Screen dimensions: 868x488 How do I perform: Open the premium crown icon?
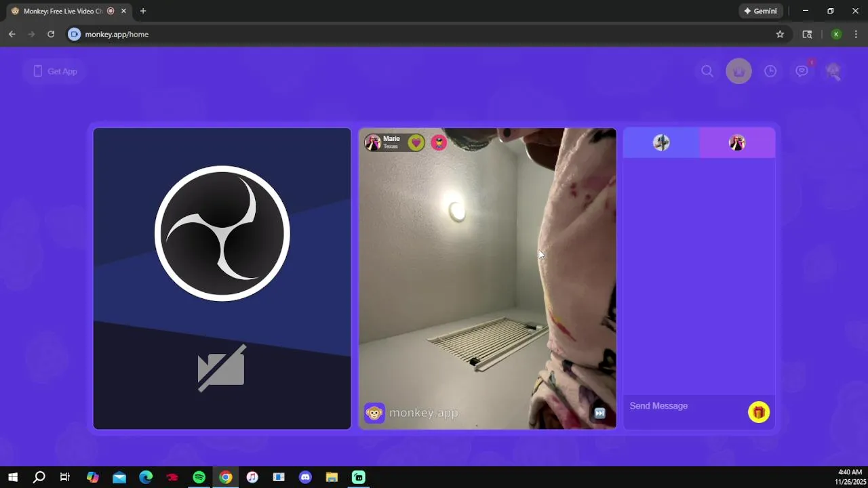coord(738,71)
